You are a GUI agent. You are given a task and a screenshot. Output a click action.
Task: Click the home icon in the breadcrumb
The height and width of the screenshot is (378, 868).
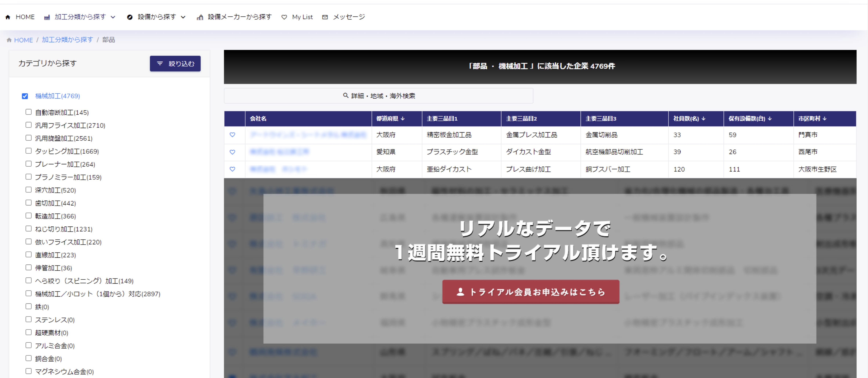click(9, 40)
